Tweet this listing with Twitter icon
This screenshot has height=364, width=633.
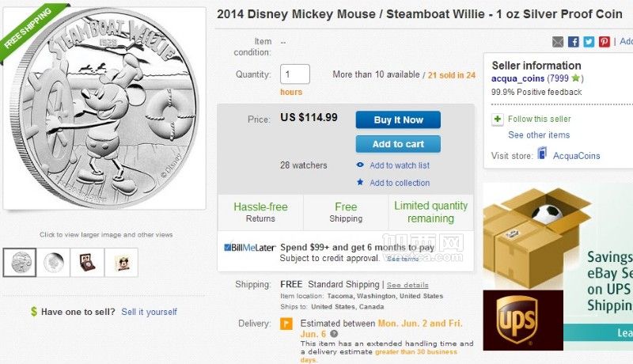click(x=589, y=42)
